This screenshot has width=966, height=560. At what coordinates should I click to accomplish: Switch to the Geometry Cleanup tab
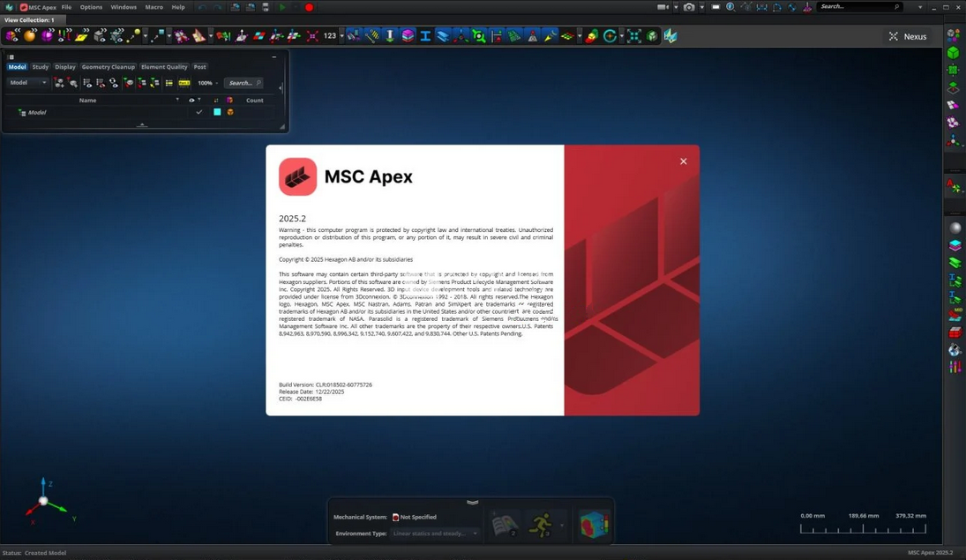point(109,67)
